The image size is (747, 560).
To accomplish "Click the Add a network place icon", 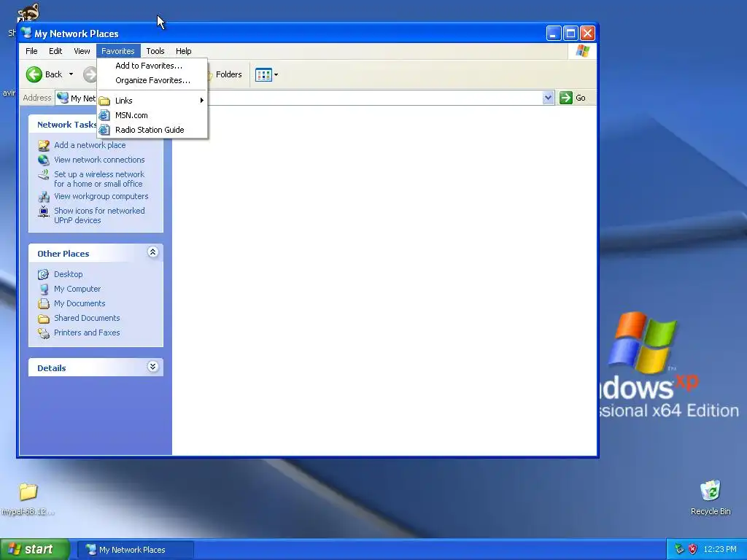I will (x=44, y=145).
